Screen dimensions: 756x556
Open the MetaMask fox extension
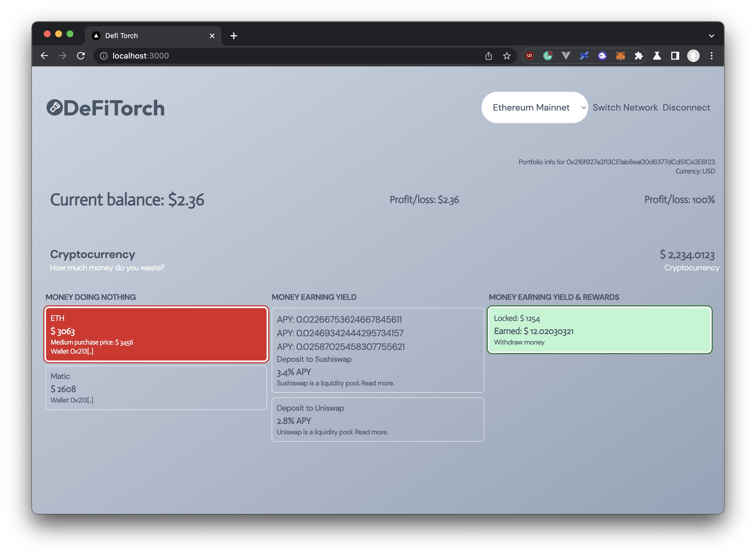(621, 55)
